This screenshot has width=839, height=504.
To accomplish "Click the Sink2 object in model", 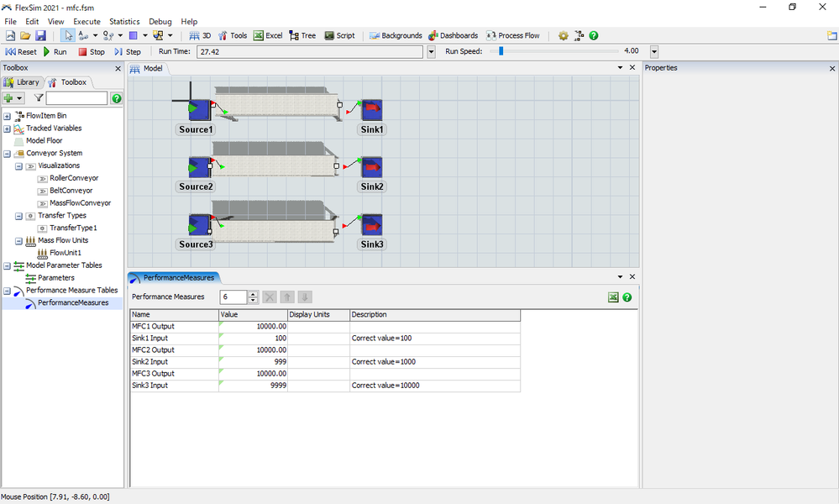I will tap(371, 167).
